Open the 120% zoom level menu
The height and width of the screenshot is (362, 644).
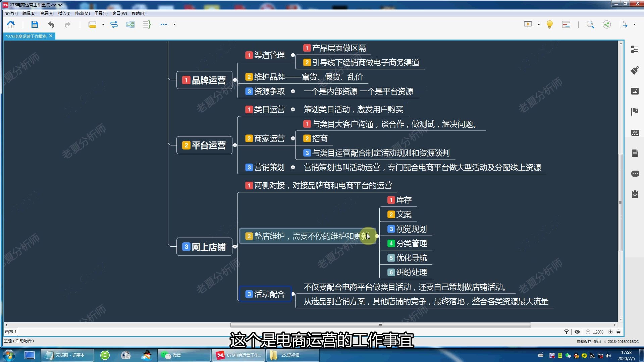598,332
